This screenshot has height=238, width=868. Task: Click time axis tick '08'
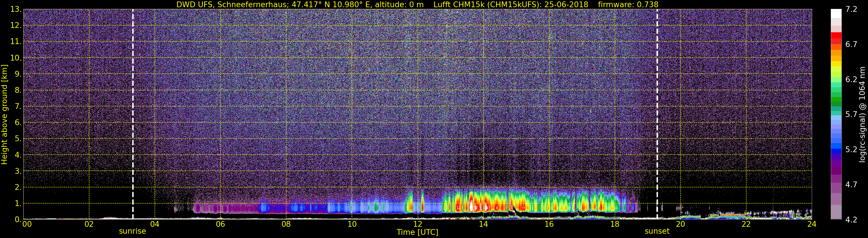(x=286, y=224)
